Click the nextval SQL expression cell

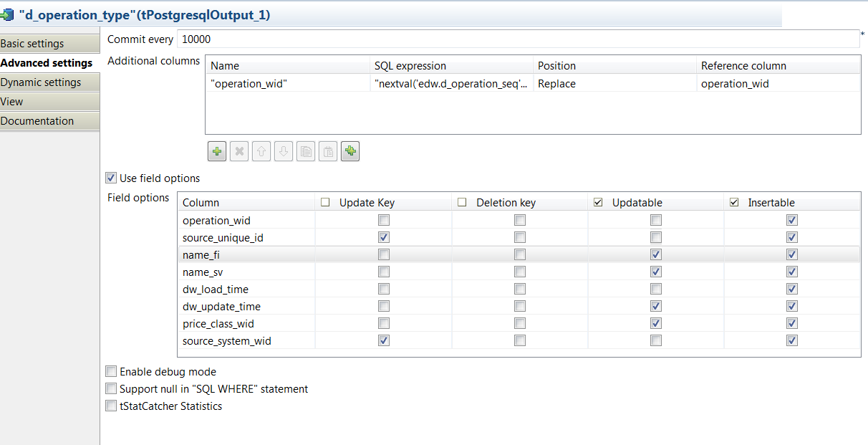[x=451, y=83]
